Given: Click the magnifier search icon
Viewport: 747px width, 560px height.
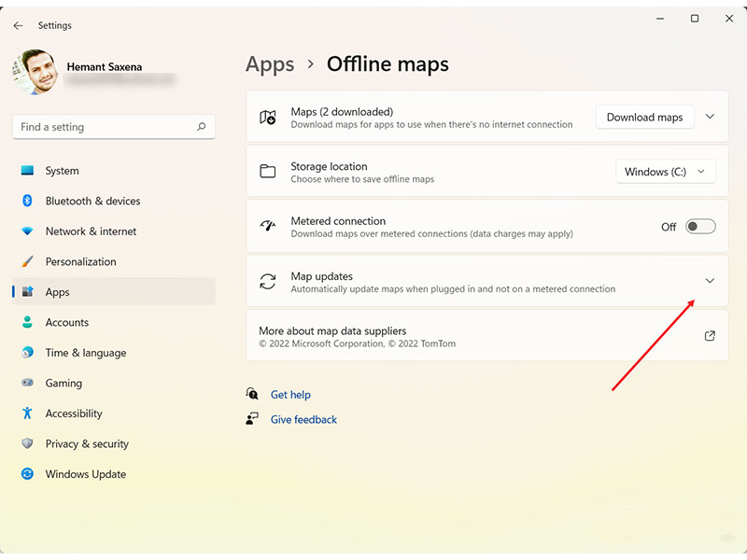Looking at the screenshot, I should click(x=202, y=127).
